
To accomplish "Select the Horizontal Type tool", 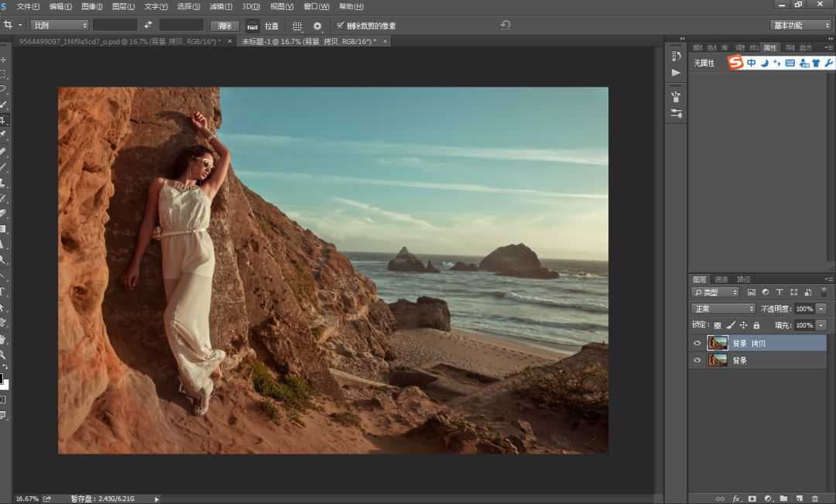I will point(3,292).
